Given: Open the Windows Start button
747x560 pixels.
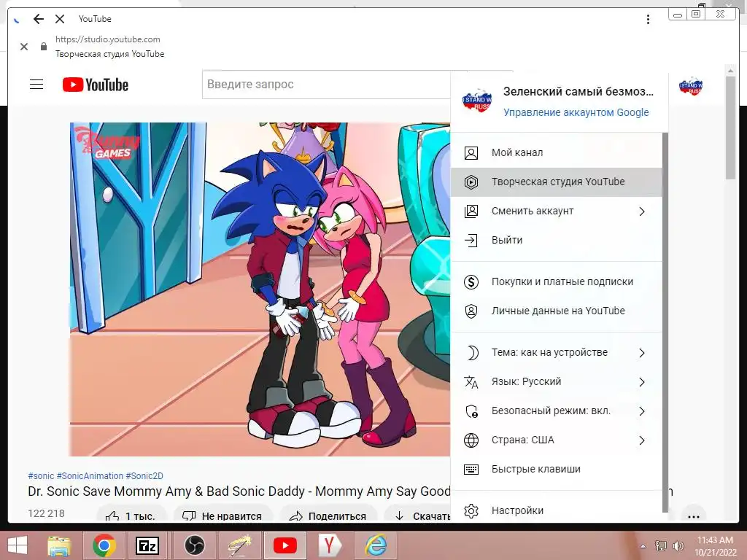Looking at the screenshot, I should pos(18,545).
